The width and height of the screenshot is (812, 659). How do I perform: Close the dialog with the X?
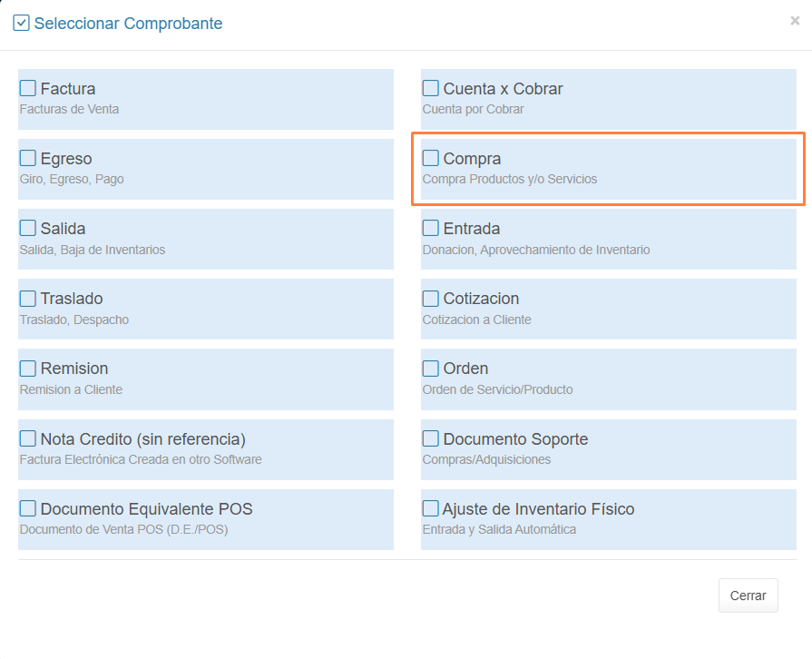795,21
